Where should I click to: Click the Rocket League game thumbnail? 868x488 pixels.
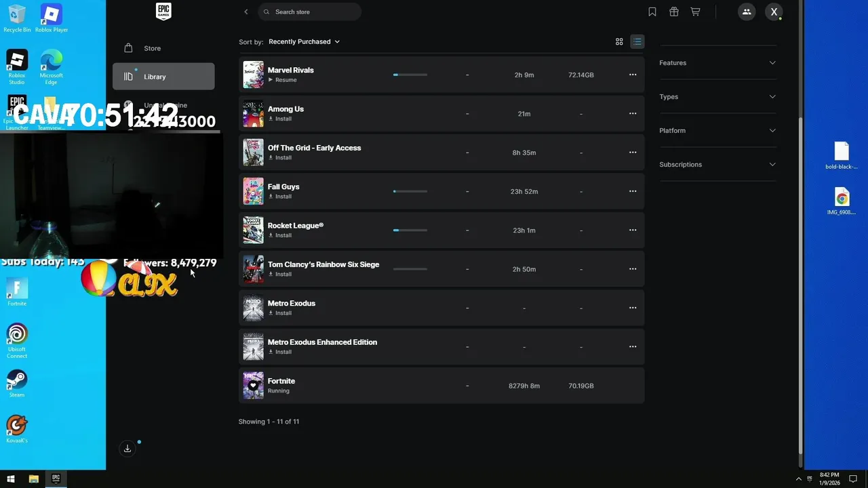click(253, 230)
